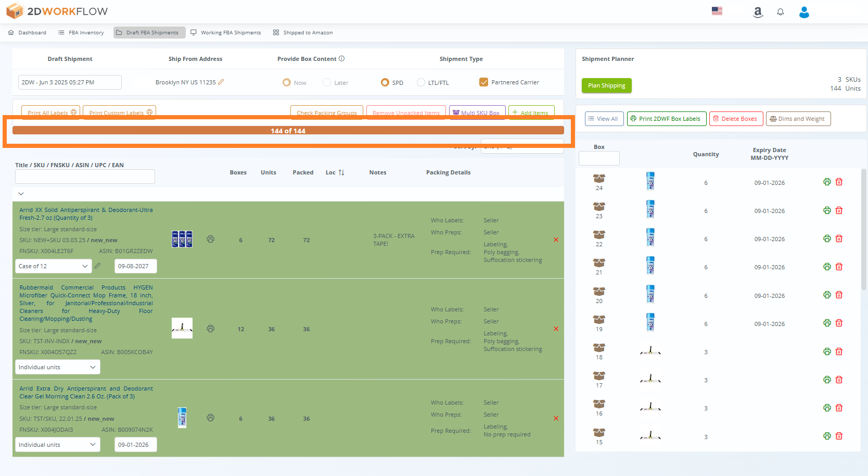Click the 144 of 144 progress bar

[x=288, y=131]
